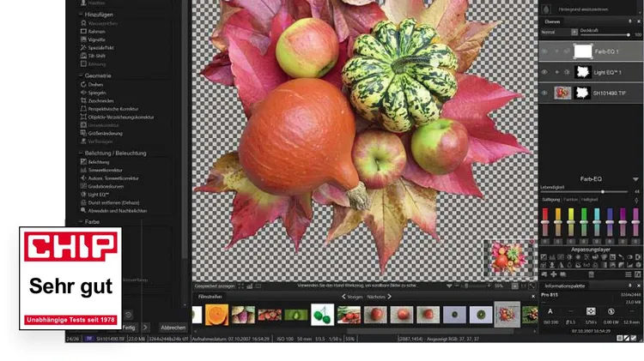The width and height of the screenshot is (644, 361).
Task: Select the Informationspalette tab
Action: pos(564,286)
